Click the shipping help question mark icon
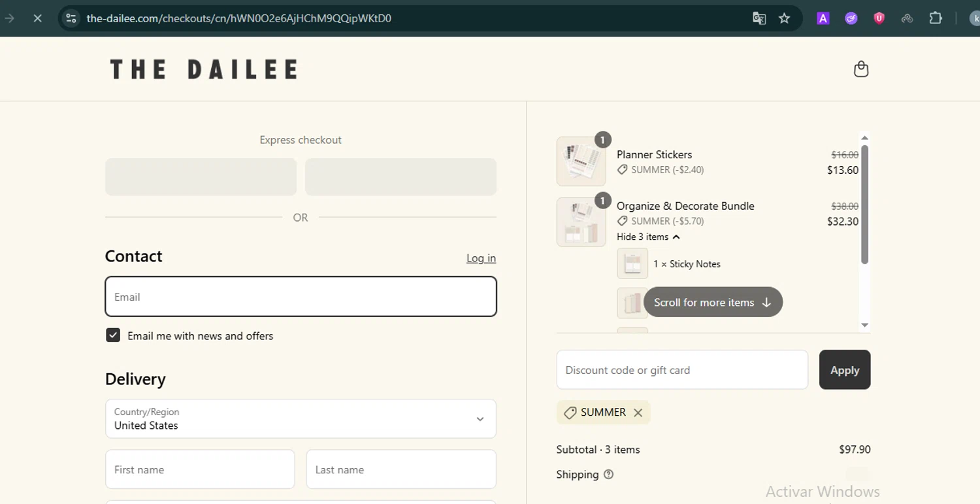The image size is (980, 504). point(609,475)
